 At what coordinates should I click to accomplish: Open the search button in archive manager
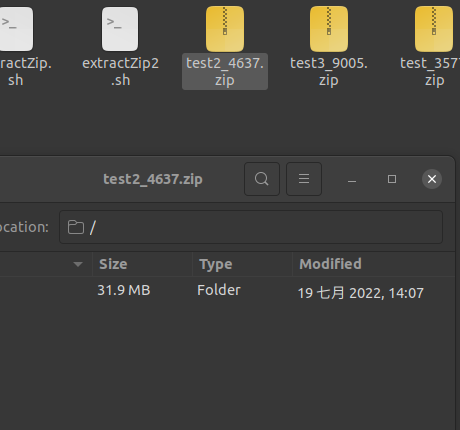click(x=262, y=179)
